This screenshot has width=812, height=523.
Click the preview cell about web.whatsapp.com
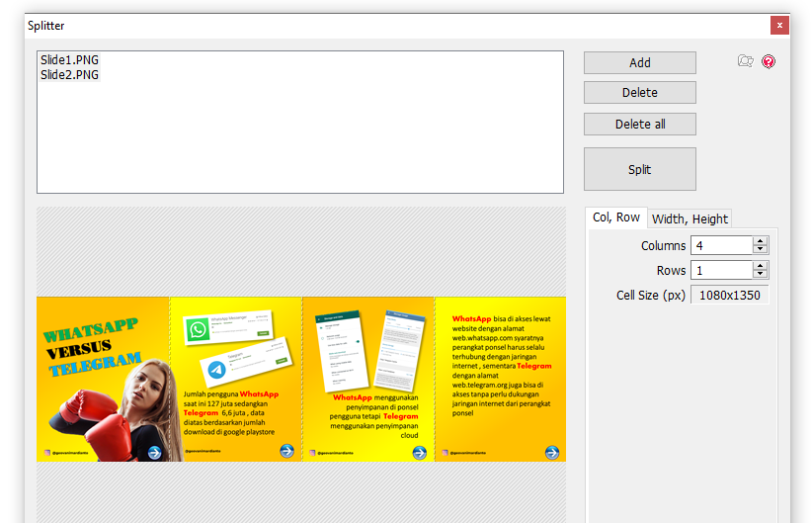coord(501,379)
